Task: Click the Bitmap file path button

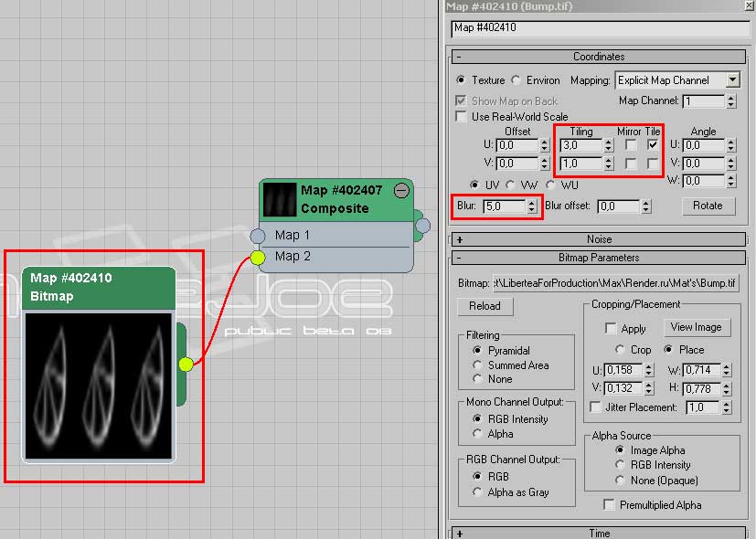Action: coord(615,284)
